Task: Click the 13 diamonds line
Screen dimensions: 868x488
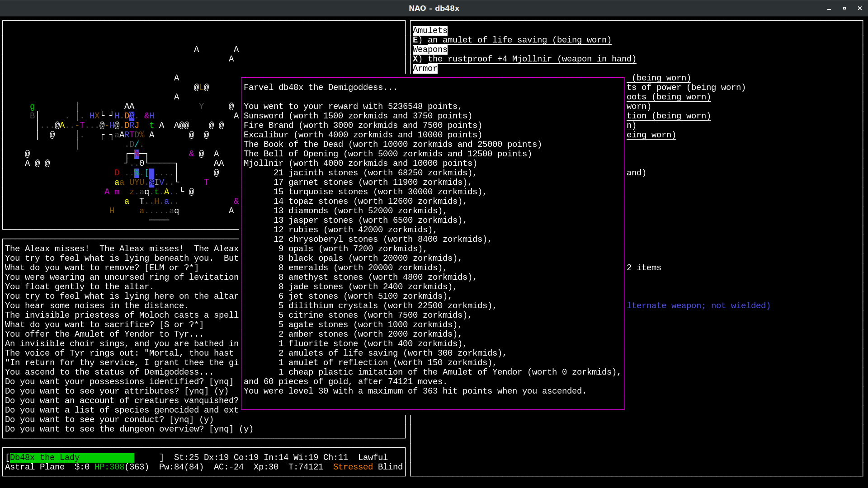Action: (x=360, y=211)
